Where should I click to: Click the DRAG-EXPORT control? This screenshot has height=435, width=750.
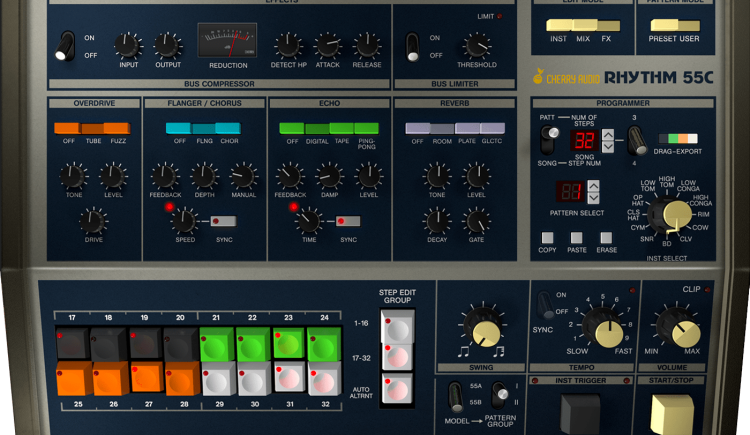[x=678, y=139]
